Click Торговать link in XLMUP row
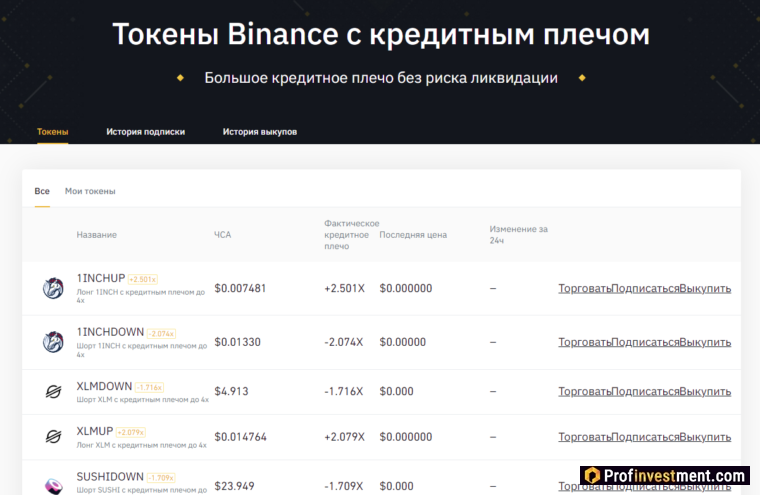The height and width of the screenshot is (495, 760). [x=585, y=437]
